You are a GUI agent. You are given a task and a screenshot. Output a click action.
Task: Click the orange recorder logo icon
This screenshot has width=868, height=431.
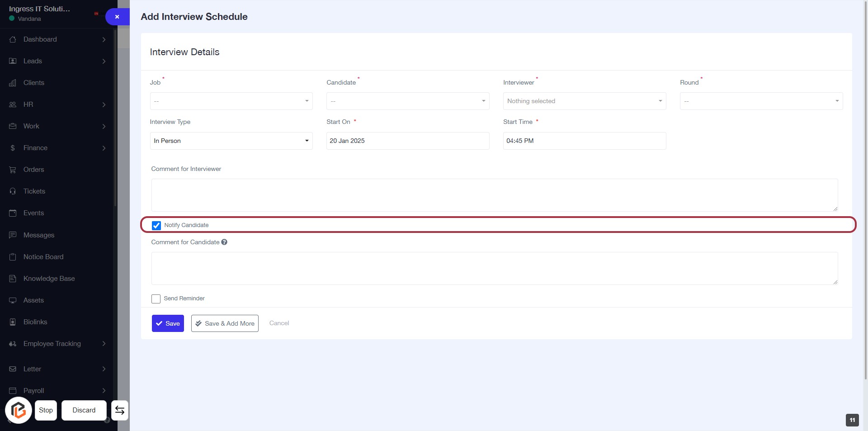[x=19, y=410]
